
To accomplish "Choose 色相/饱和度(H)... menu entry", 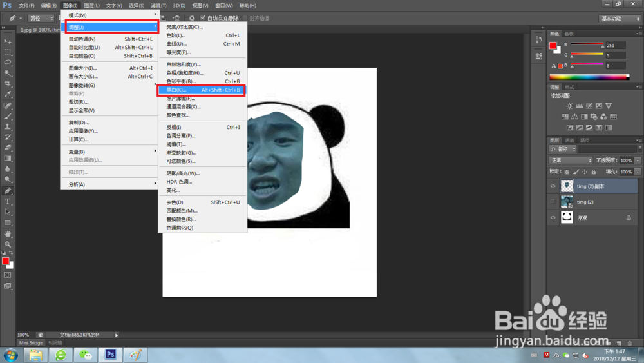I will click(202, 73).
